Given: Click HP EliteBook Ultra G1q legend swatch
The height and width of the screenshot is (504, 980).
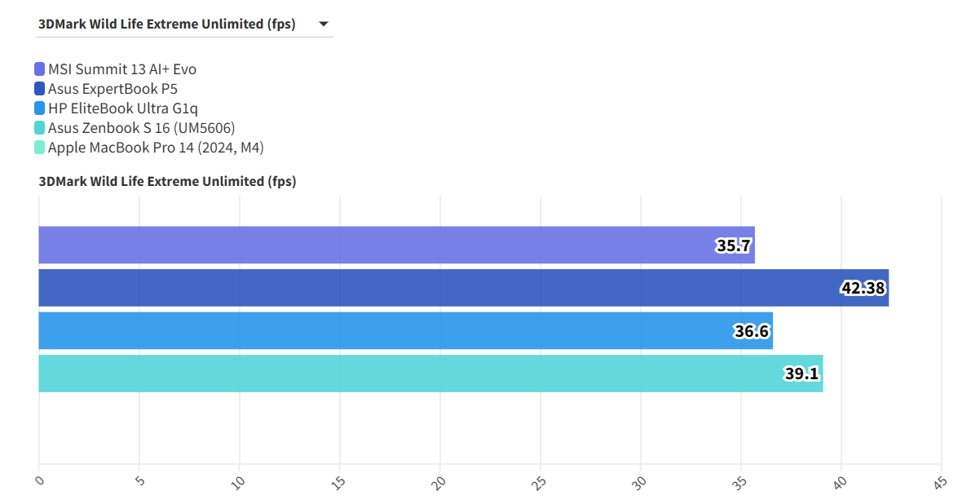Looking at the screenshot, I should pyautogui.click(x=40, y=108).
